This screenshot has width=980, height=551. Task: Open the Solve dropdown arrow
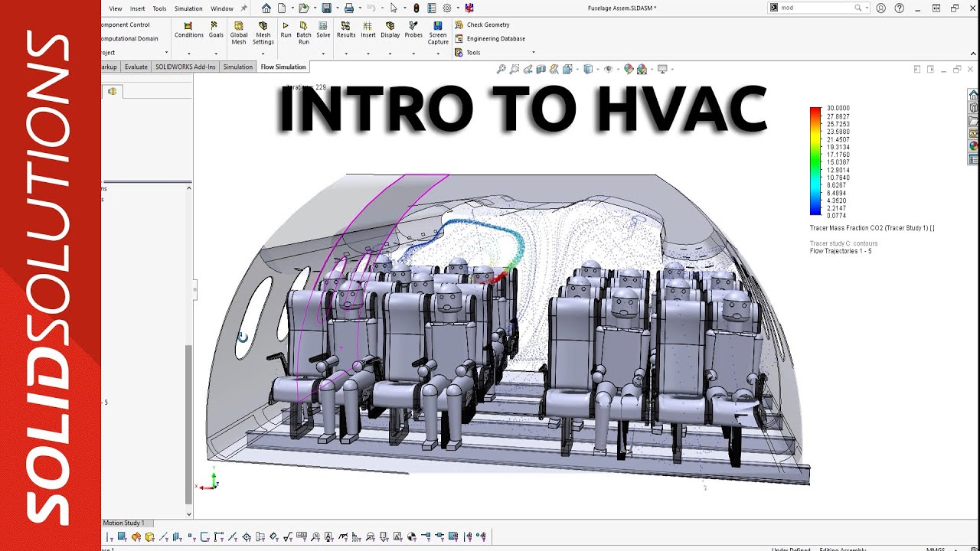pyautogui.click(x=323, y=54)
